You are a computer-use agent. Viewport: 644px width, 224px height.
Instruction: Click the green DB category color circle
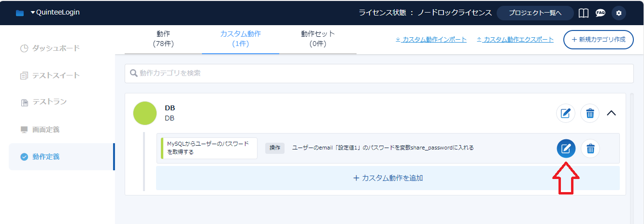coord(145,113)
